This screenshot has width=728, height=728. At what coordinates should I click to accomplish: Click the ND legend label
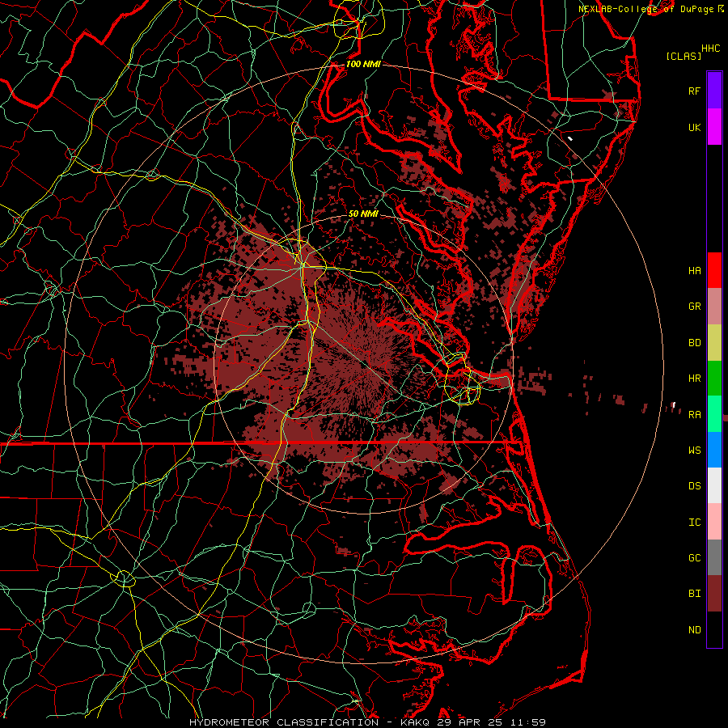[x=694, y=630]
